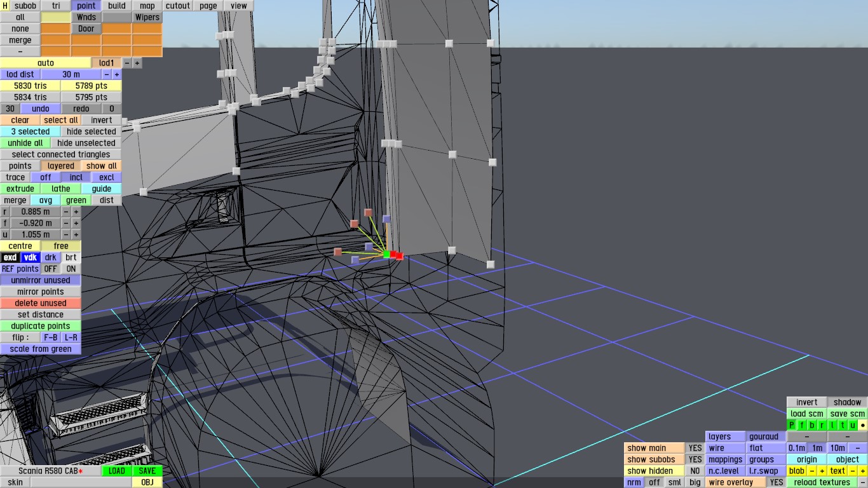This screenshot has height=488, width=868.
Task: Open the tri mode tab
Action: coord(56,6)
